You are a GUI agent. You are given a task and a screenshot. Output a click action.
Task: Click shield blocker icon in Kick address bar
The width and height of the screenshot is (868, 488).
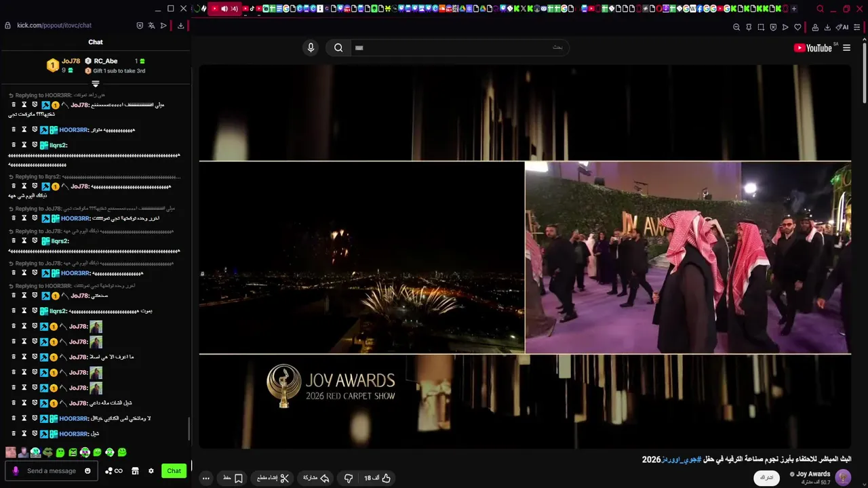140,26
